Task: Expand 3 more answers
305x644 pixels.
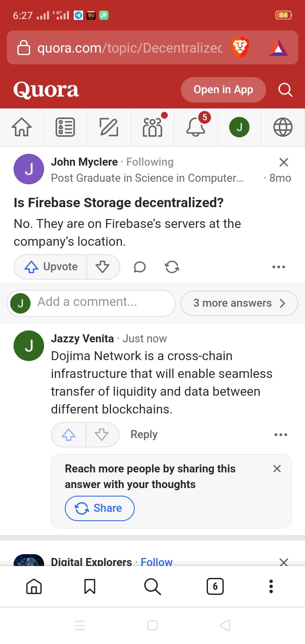Action: click(x=239, y=303)
